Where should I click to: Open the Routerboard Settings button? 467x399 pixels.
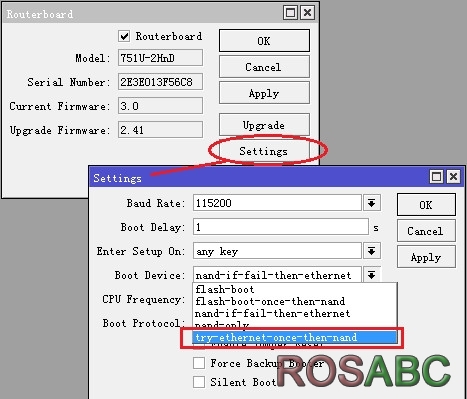[x=264, y=151]
